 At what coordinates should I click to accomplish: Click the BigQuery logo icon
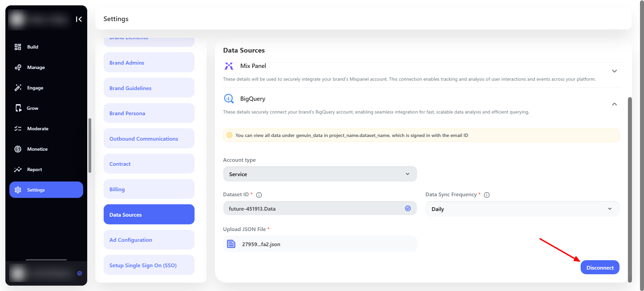coord(229,99)
